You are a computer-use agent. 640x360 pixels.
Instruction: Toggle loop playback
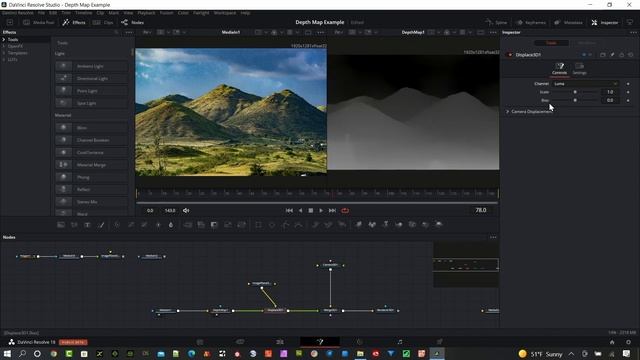345,210
